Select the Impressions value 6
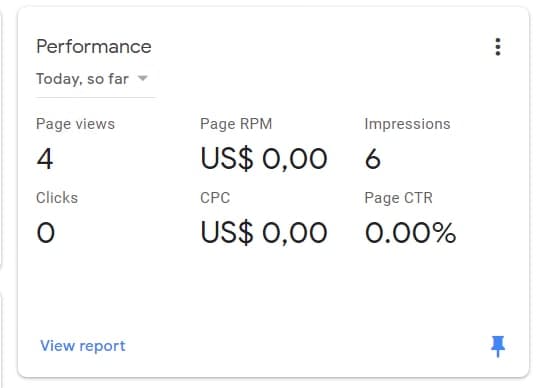Image resolution: width=548 pixels, height=388 pixels. point(373,159)
